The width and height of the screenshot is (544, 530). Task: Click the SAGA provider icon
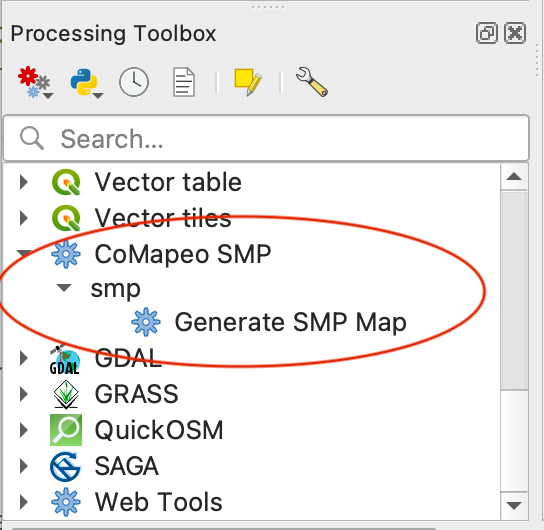[x=66, y=466]
